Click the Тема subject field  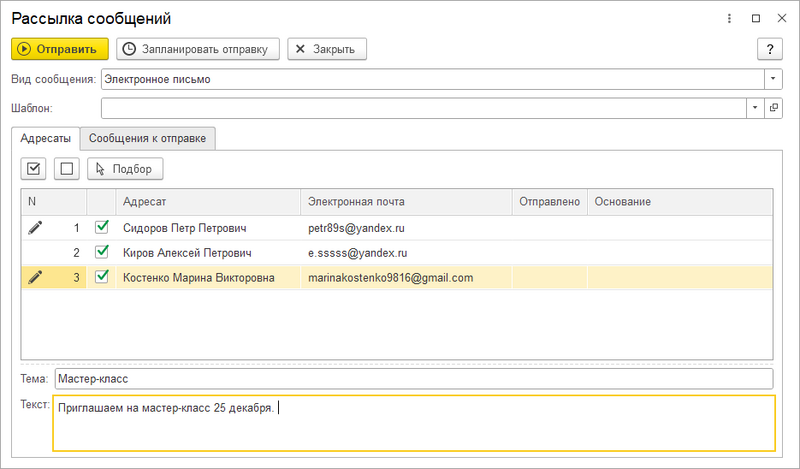(414, 379)
